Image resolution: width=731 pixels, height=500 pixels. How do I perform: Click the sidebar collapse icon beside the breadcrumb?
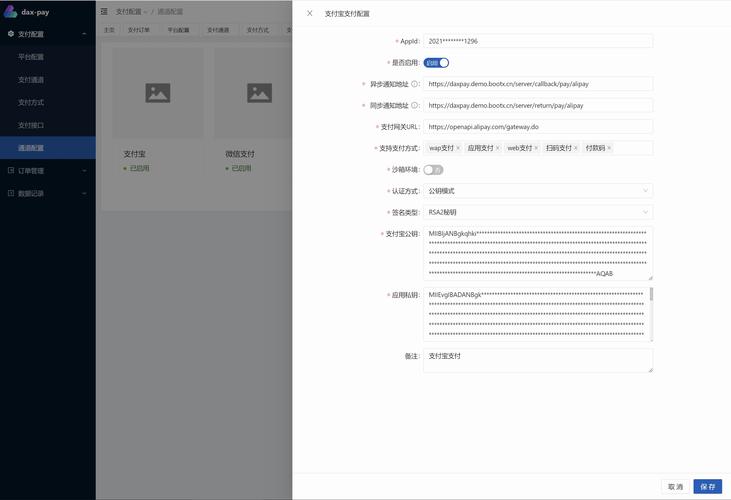(x=104, y=11)
